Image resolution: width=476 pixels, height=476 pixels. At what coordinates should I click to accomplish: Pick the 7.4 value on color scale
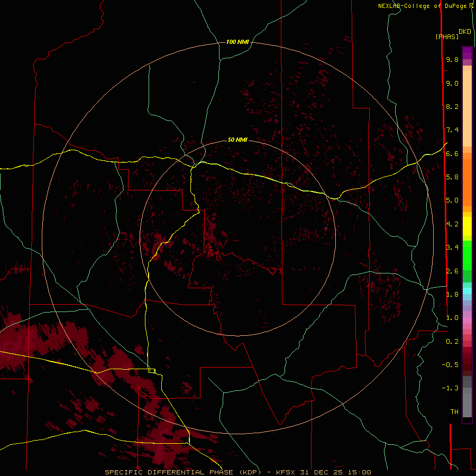click(x=452, y=130)
